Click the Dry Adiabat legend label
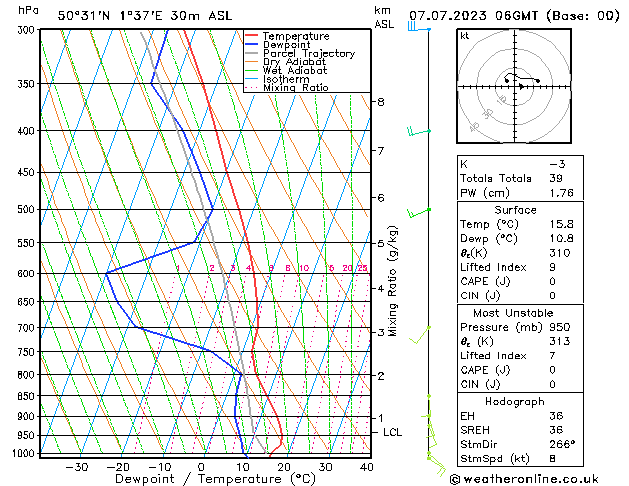629x486 pixels. tap(294, 62)
